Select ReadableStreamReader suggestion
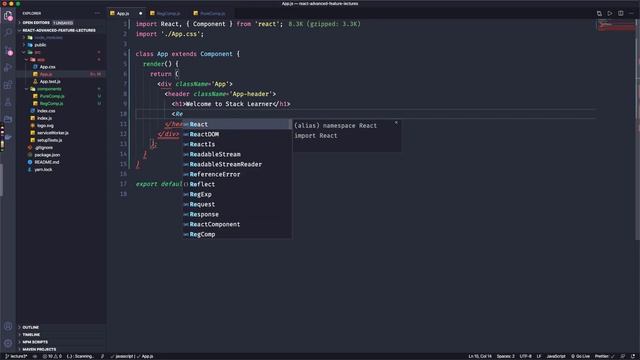Image resolution: width=640 pixels, height=360 pixels. [237, 164]
